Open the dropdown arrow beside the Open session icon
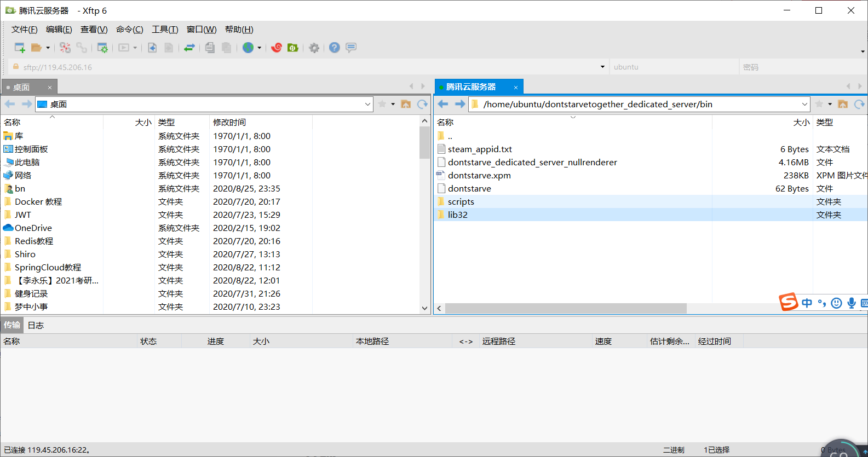Viewport: 868px width, 457px height. click(48, 48)
